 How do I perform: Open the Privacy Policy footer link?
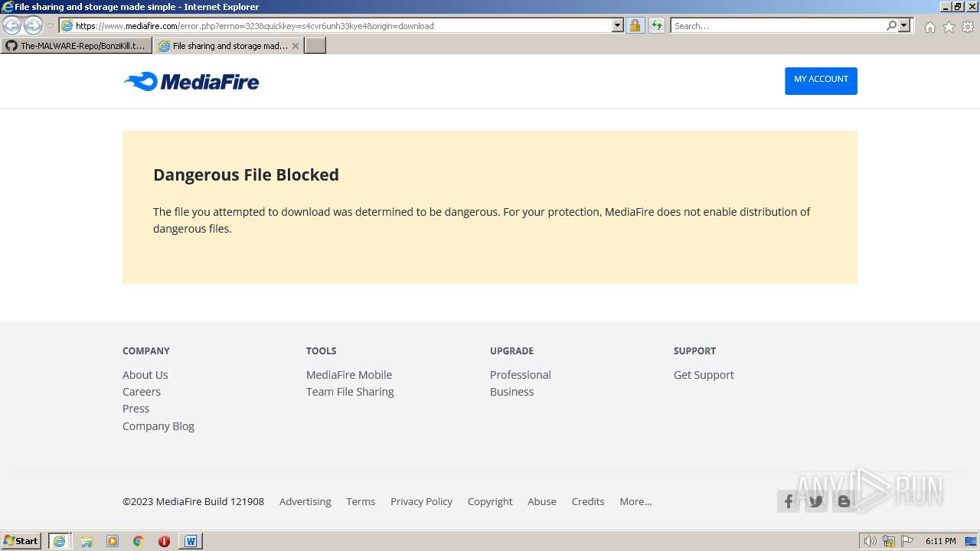pos(421,501)
